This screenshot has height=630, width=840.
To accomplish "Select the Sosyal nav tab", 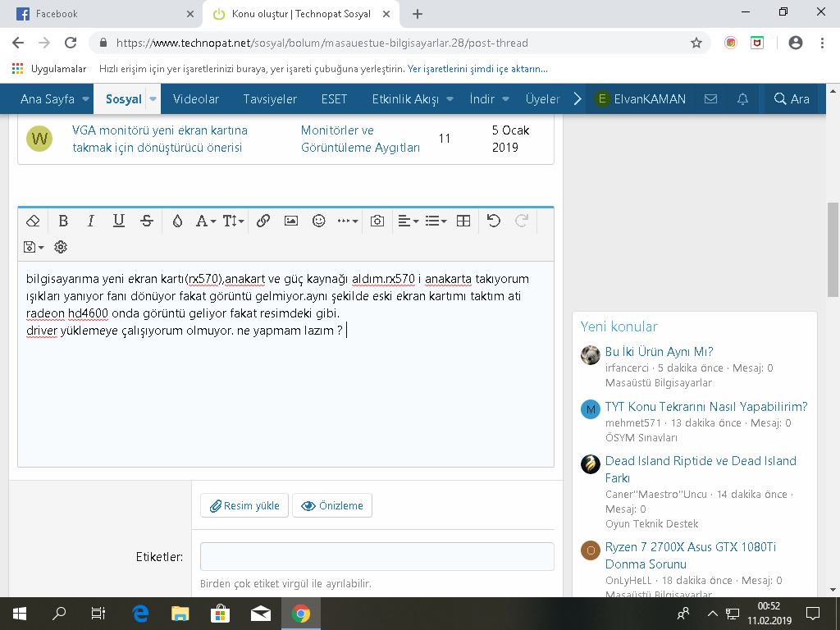I will (x=123, y=99).
